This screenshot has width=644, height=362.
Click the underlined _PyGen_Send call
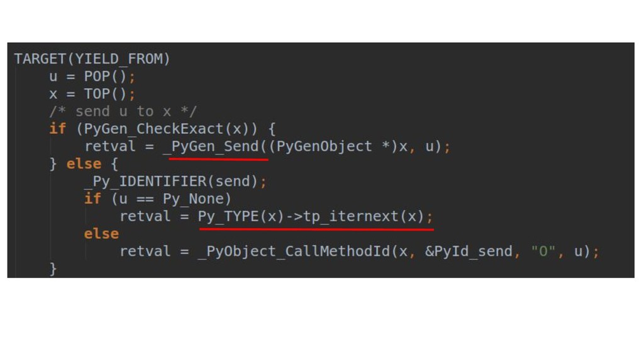click(x=215, y=146)
